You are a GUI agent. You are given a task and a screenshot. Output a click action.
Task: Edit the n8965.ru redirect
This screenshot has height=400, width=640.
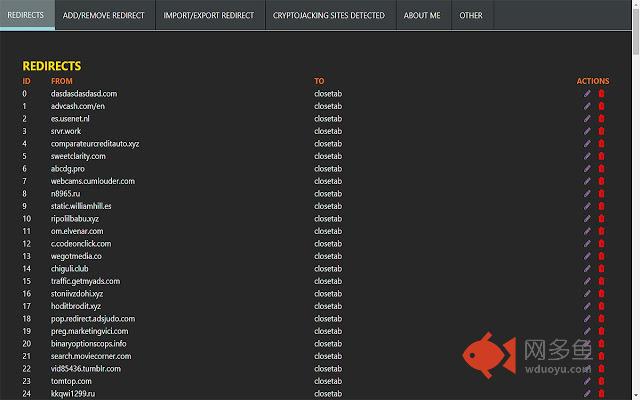[587, 193]
